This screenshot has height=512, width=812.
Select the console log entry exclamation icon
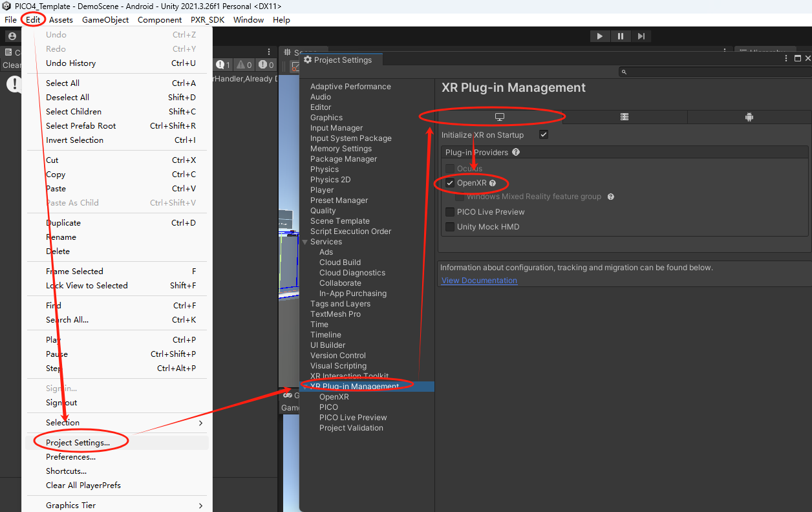click(14, 83)
